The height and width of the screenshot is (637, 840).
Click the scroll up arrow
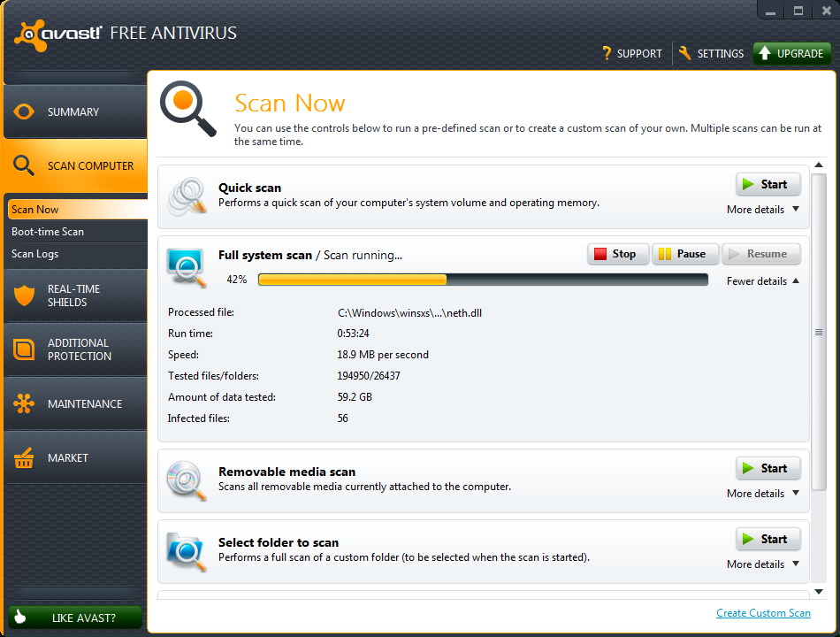tap(819, 165)
